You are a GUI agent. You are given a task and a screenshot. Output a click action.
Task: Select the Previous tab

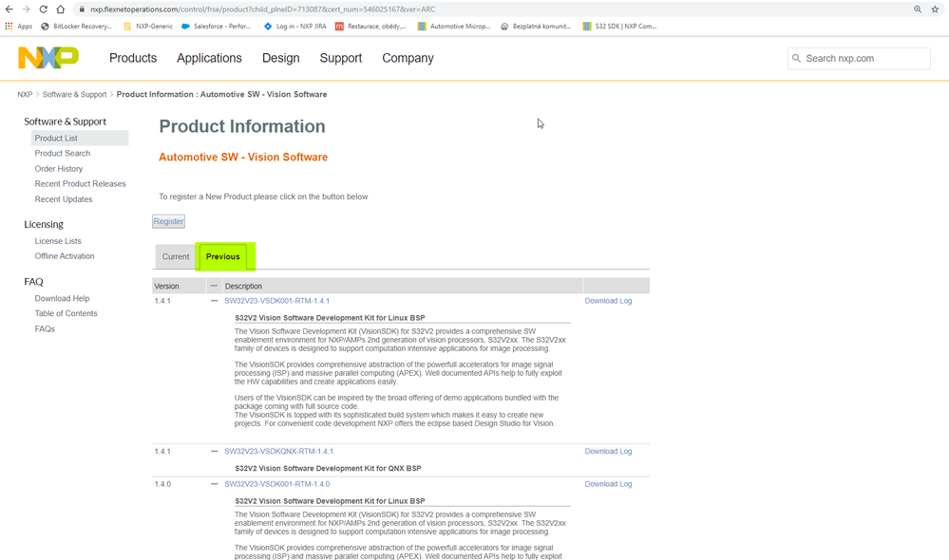coord(222,256)
